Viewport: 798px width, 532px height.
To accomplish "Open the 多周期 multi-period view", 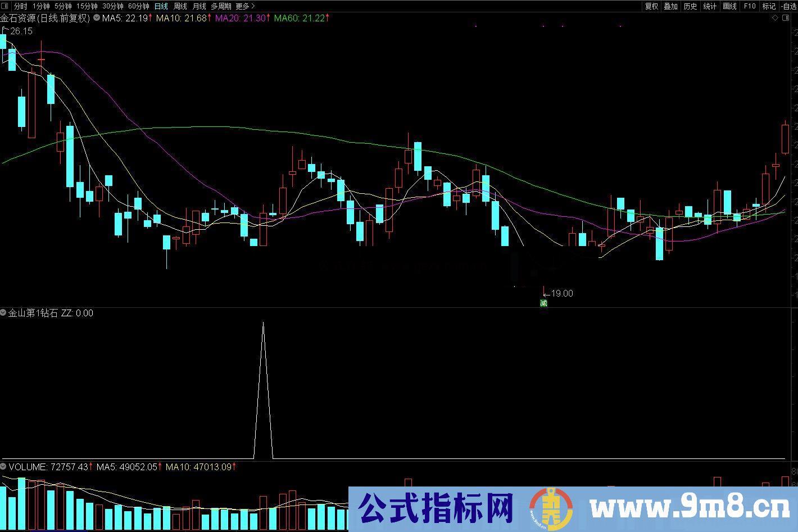I will tap(221, 6).
